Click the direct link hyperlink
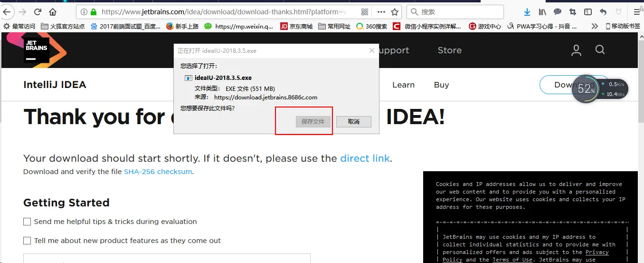644x263 pixels. (x=365, y=158)
